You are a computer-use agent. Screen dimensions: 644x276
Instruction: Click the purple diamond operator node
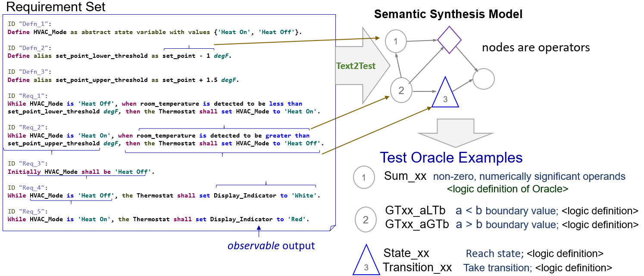tap(450, 40)
